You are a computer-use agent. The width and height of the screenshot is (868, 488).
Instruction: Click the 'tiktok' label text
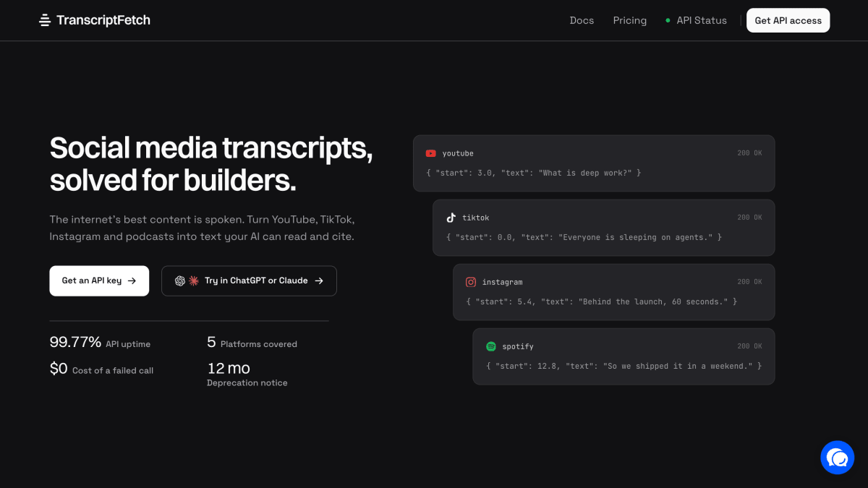point(476,218)
